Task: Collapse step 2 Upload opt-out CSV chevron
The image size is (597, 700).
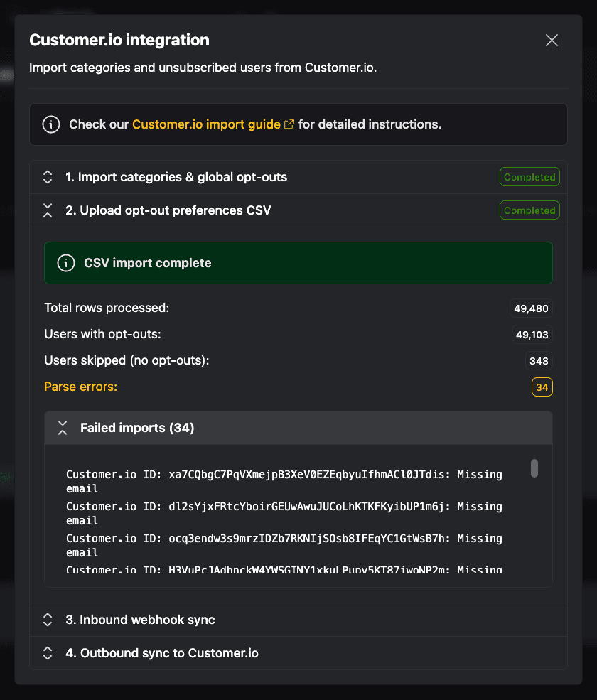Action: 48,210
